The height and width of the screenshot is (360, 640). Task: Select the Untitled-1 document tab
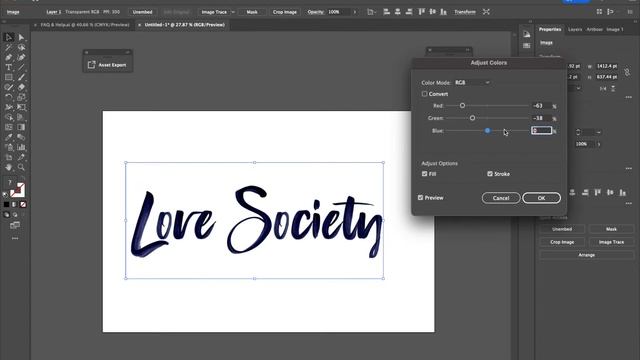coord(184,25)
